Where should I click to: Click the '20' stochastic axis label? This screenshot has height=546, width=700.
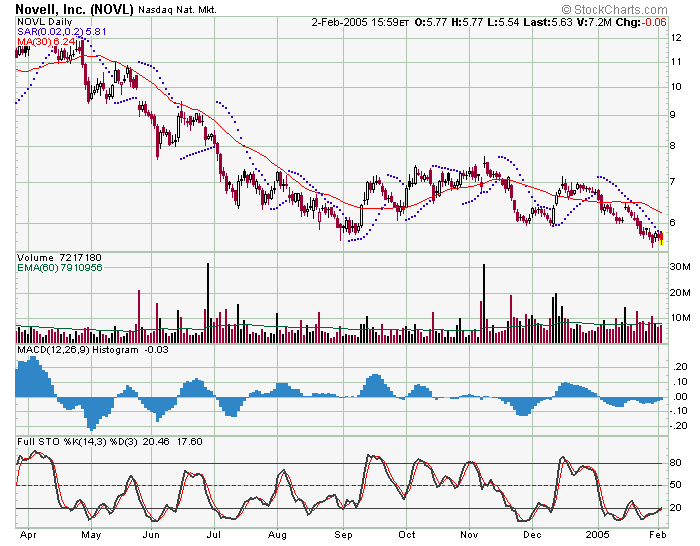tap(676, 508)
